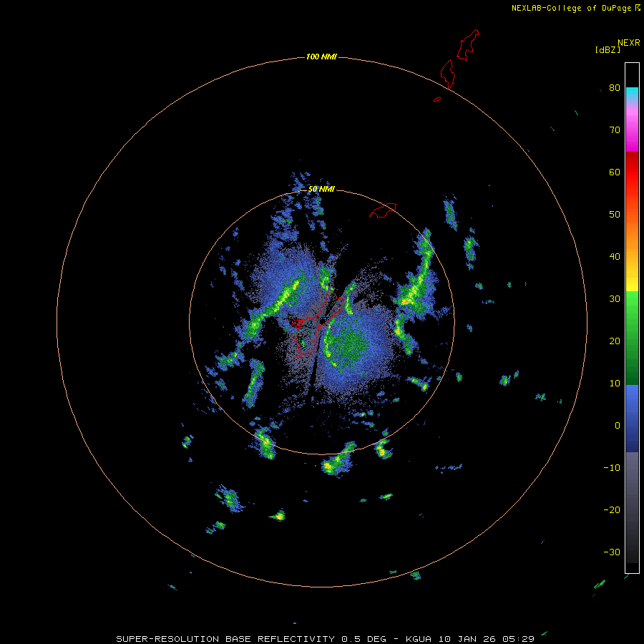This screenshot has width=644, height=644.
Task: Click the -30 value on the dBZ scale
Action: coord(612,552)
